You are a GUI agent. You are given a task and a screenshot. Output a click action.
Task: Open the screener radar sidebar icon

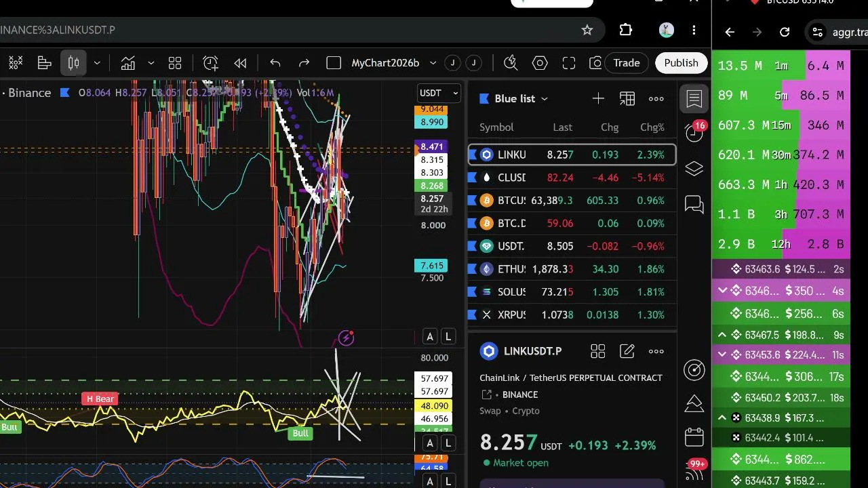pos(694,370)
